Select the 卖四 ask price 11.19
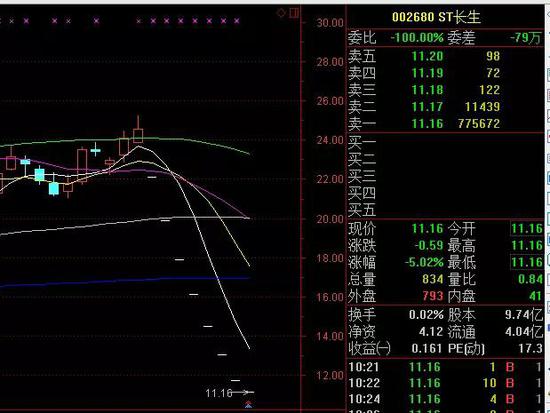Image resolution: width=550 pixels, height=413 pixels. coord(428,73)
